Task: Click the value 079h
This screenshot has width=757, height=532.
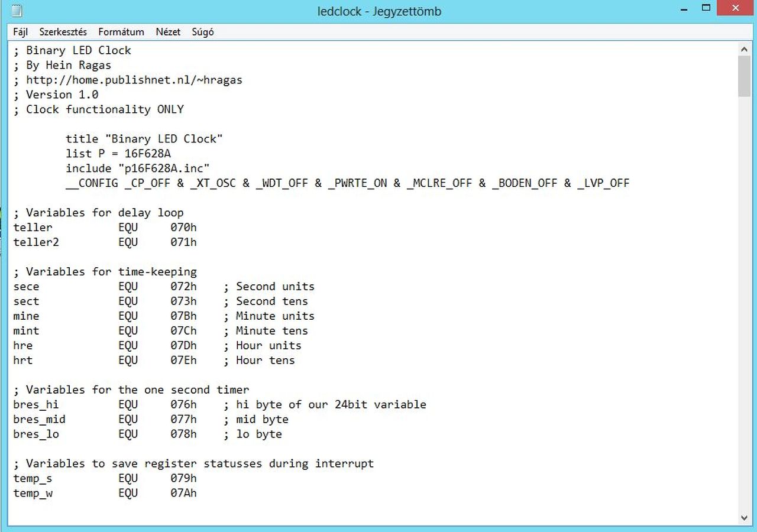Action: coord(184,479)
